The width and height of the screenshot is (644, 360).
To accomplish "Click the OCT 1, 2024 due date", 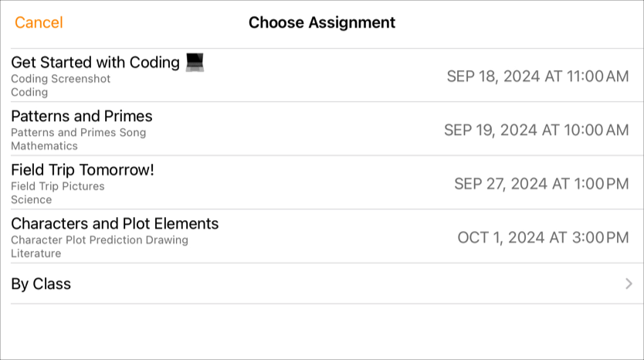I will point(543,237).
